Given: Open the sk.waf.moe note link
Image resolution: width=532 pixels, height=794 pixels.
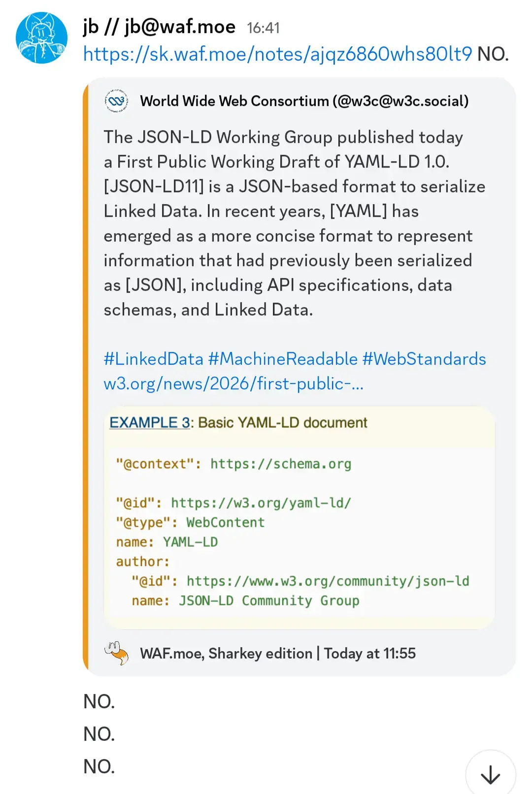Looking at the screenshot, I should pos(277,54).
